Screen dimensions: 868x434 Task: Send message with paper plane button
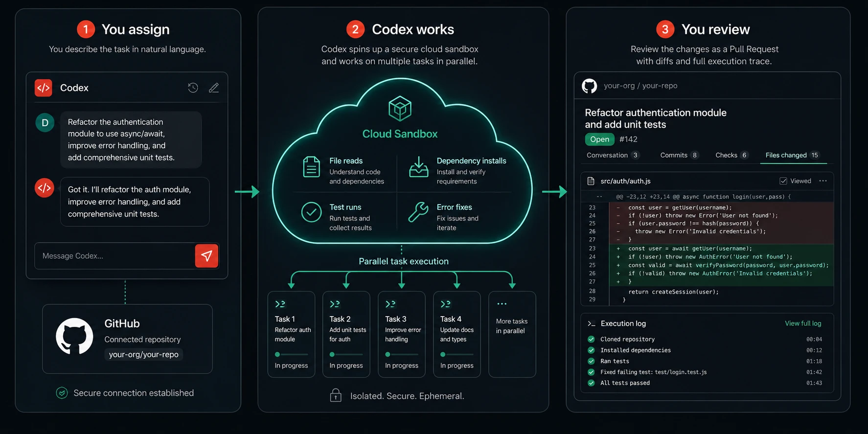(x=206, y=255)
